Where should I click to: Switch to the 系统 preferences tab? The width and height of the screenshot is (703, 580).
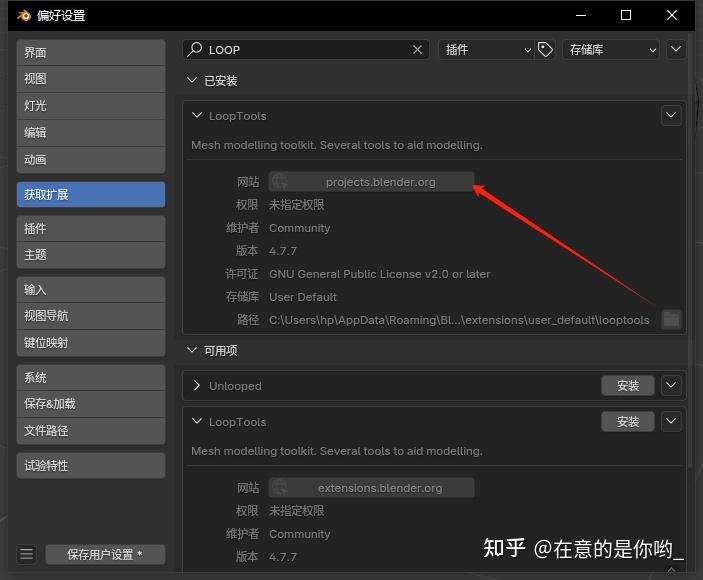[91, 377]
